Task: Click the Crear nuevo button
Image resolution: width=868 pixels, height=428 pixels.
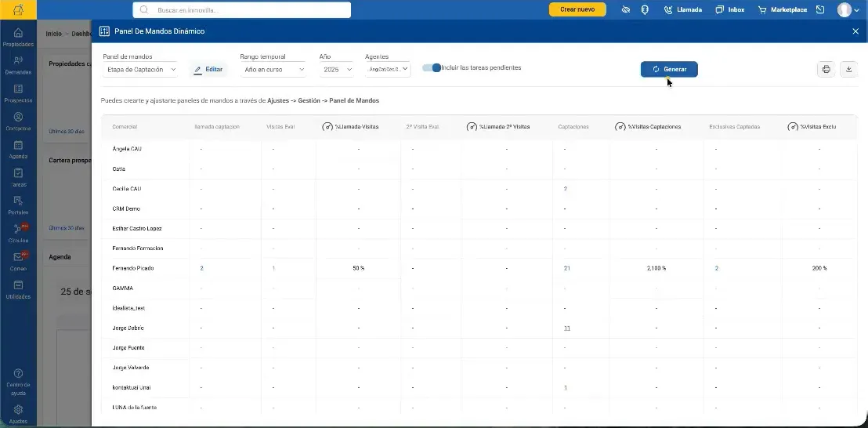Action: pyautogui.click(x=577, y=9)
